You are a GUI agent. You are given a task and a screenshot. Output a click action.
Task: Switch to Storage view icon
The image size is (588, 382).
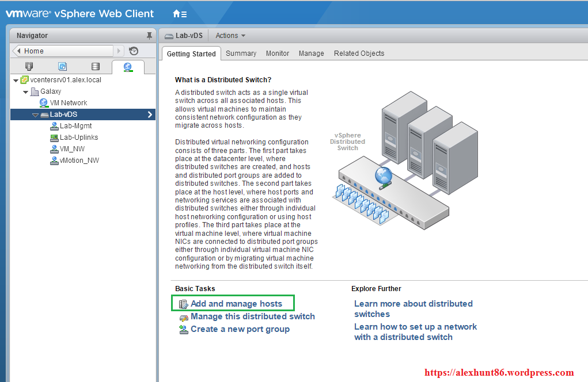pos(95,67)
